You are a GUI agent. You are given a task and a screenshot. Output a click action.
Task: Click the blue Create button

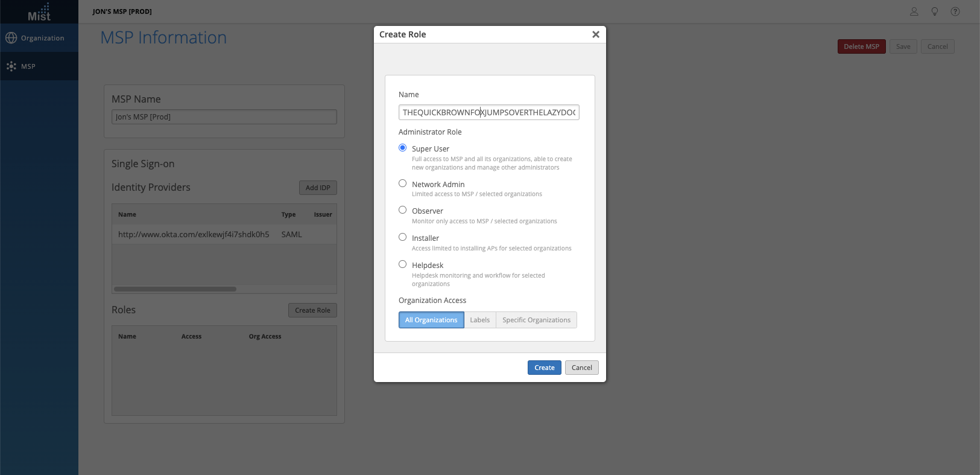click(x=544, y=368)
